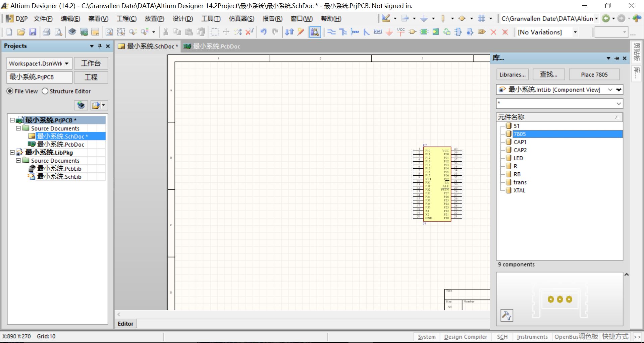The image size is (644, 343).
Task: Click the compile project icon in Projects panel
Action: pyautogui.click(x=81, y=105)
